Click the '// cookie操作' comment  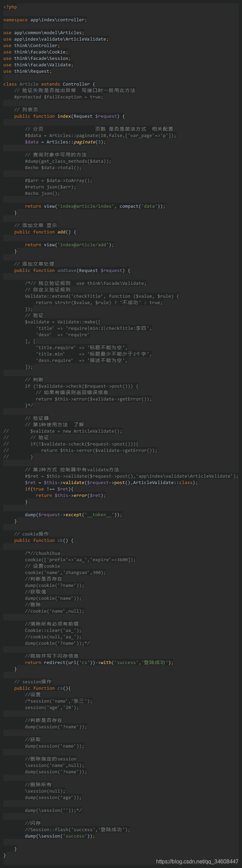pos(31,534)
